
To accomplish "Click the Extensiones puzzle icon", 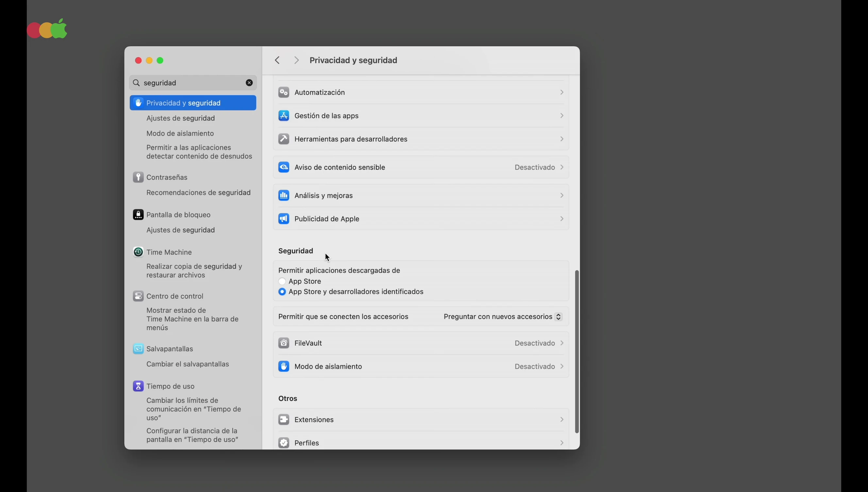I will [283, 419].
